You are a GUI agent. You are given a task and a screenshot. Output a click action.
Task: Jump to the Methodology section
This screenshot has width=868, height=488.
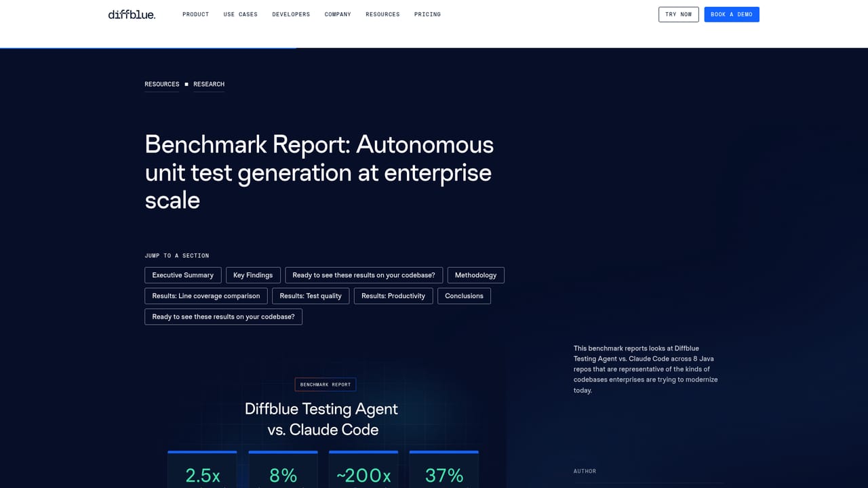coord(475,275)
